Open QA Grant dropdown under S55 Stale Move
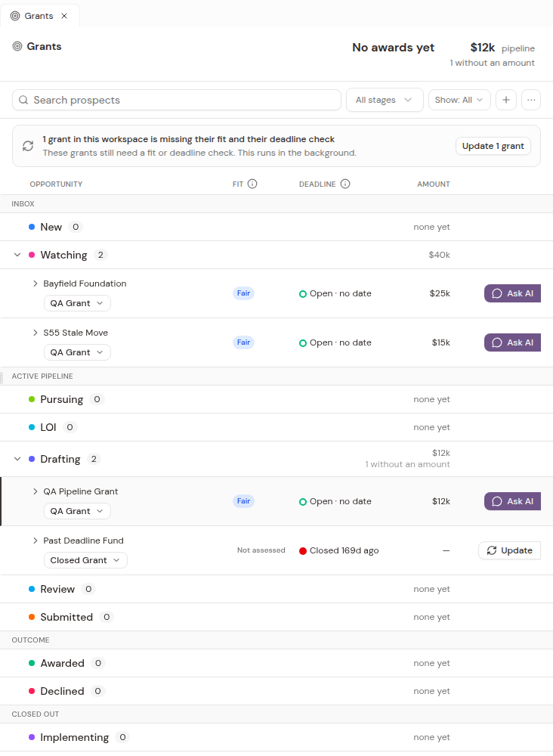This screenshot has height=756, width=553. click(77, 352)
